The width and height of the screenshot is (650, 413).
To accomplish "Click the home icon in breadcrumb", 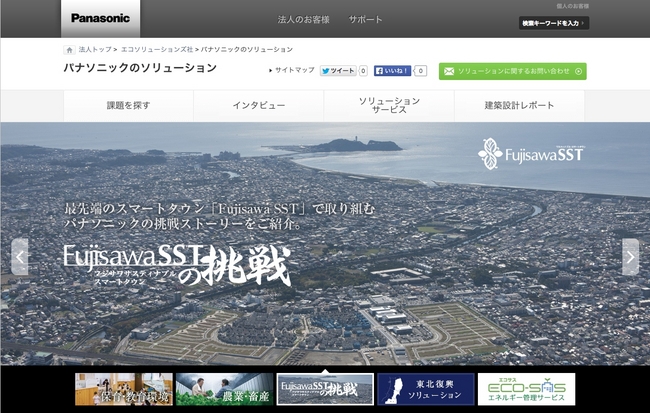I will click(69, 49).
